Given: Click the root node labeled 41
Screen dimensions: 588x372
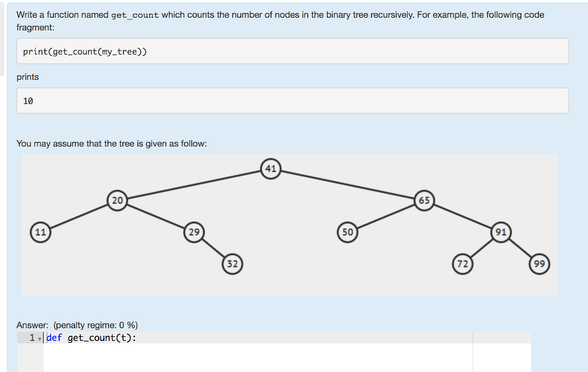Looking at the screenshot, I should [x=270, y=169].
